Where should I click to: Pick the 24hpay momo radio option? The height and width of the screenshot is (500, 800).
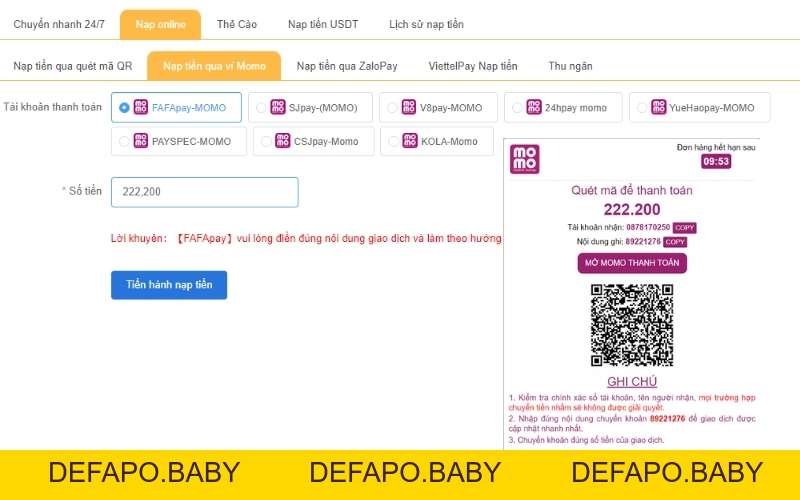tap(517, 108)
